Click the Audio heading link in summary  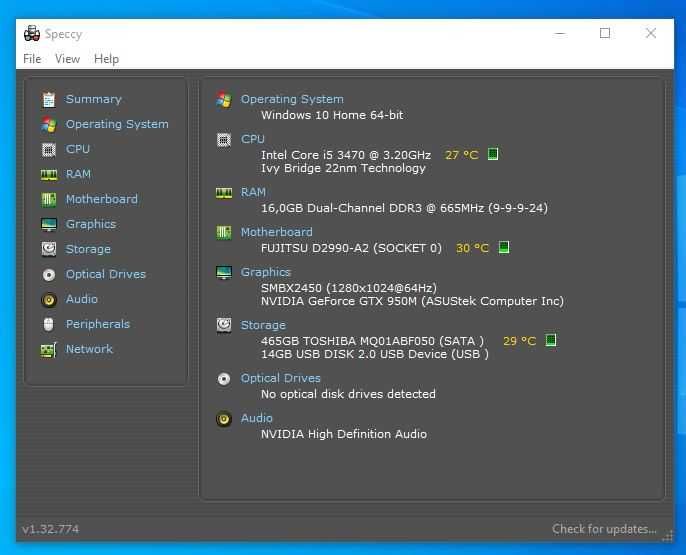coord(256,419)
